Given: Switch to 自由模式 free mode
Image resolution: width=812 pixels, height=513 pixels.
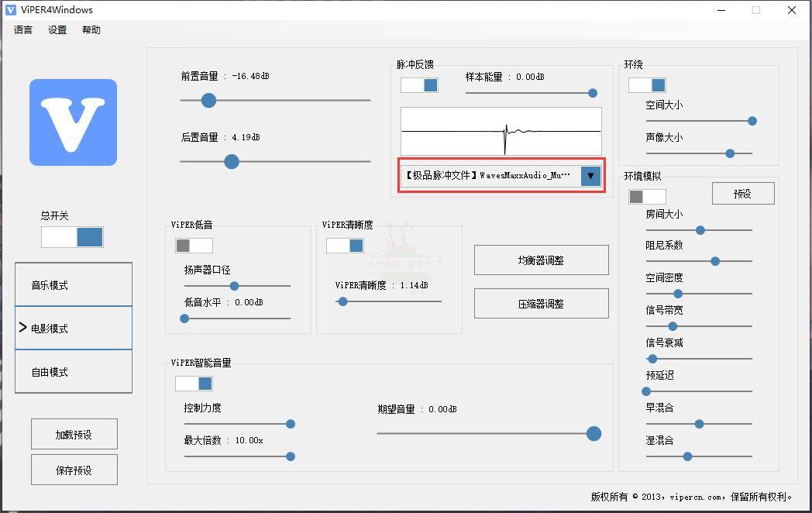Looking at the screenshot, I should pos(74,370).
